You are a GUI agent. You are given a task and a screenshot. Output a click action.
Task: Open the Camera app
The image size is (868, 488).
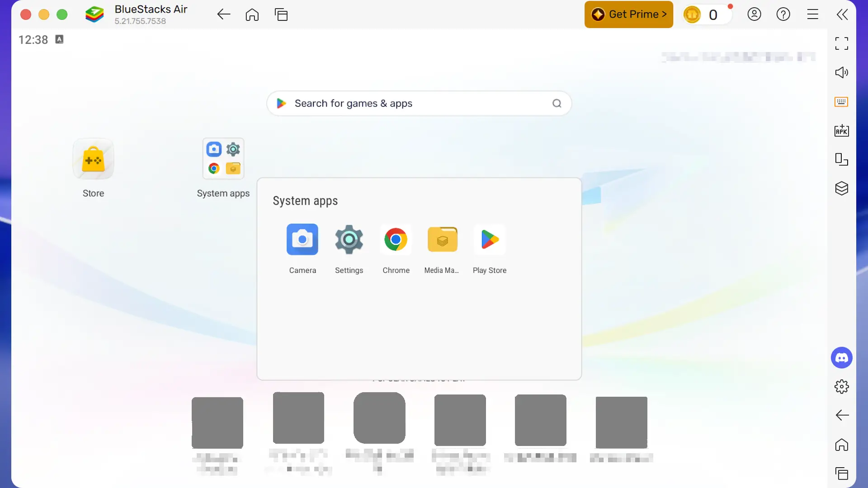(x=302, y=239)
